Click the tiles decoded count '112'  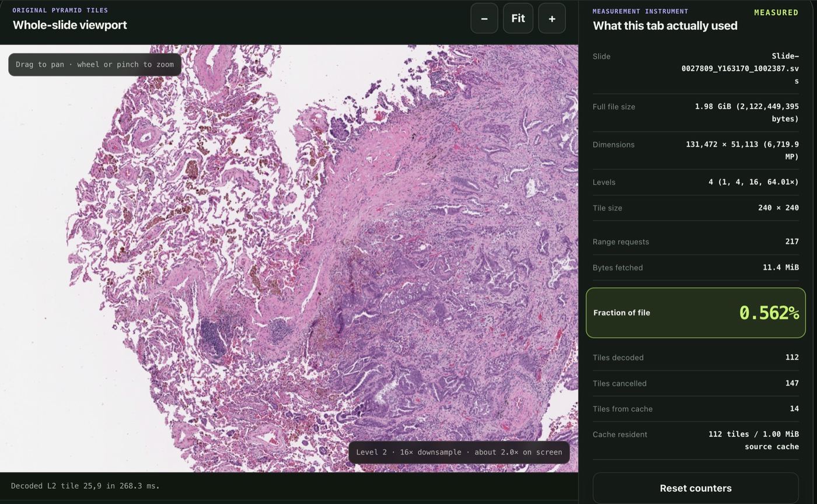coord(792,358)
